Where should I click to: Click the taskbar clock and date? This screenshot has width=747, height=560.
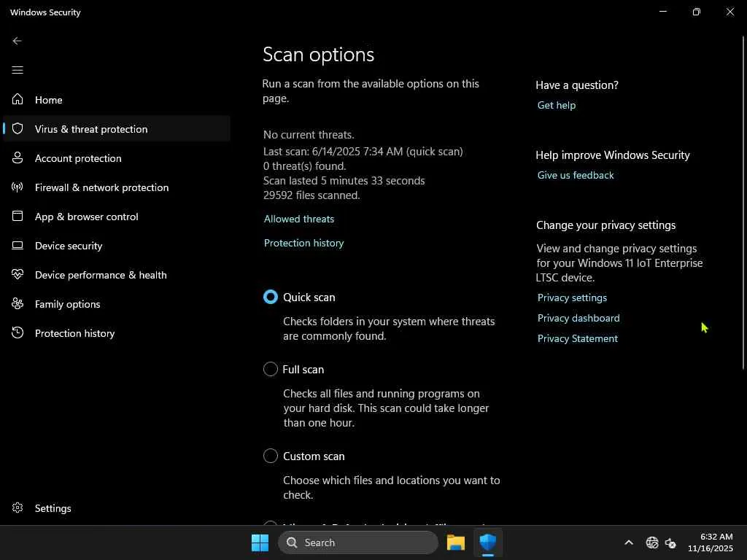click(x=711, y=542)
